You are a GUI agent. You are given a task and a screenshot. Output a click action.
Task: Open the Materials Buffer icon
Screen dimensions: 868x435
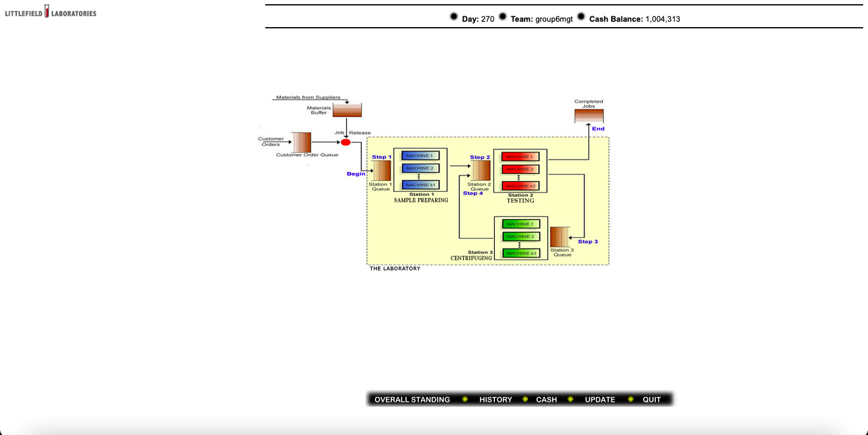tap(347, 109)
